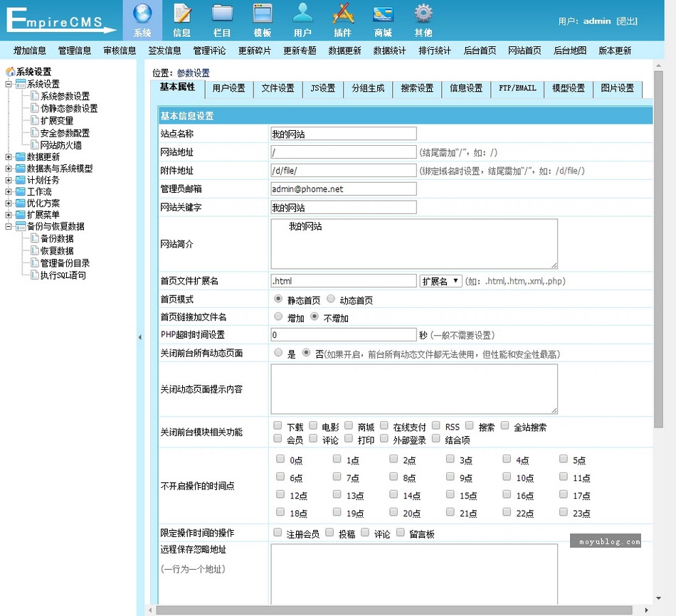Switch to the 图片设置 tab

pyautogui.click(x=618, y=88)
